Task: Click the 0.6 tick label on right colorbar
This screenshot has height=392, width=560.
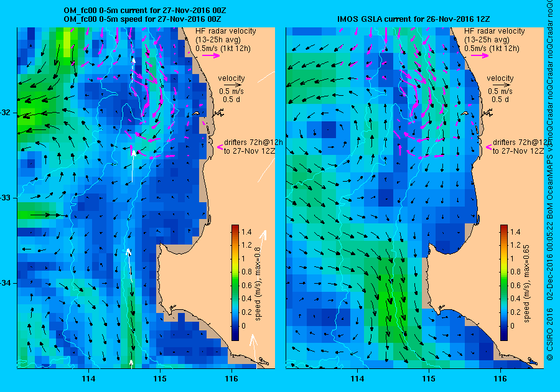Action: [x=515, y=285]
